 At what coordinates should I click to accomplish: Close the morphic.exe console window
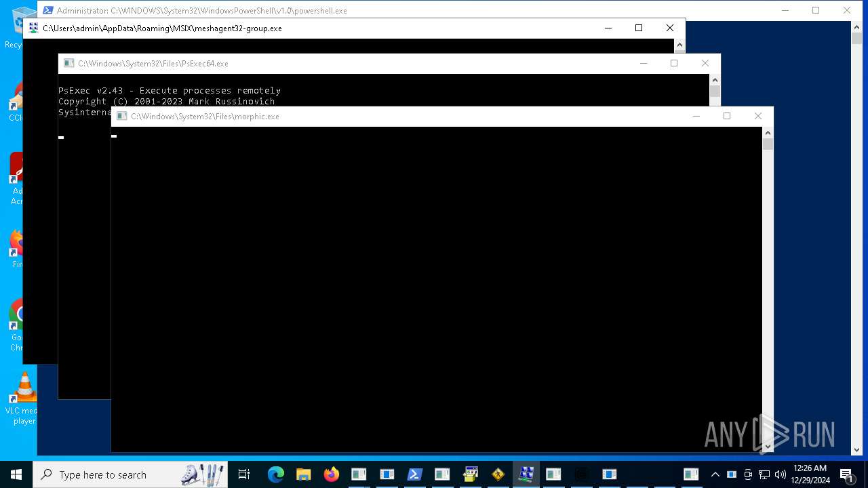pos(758,117)
